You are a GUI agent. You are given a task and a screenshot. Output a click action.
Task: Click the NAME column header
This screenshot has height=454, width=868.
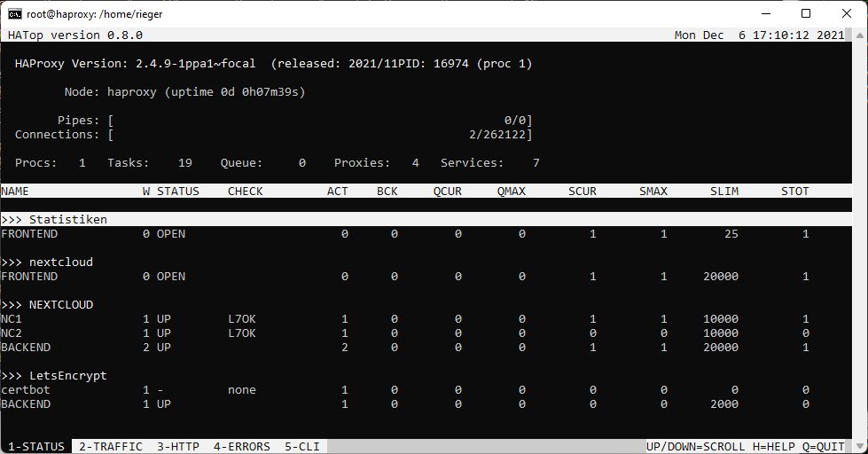(15, 191)
